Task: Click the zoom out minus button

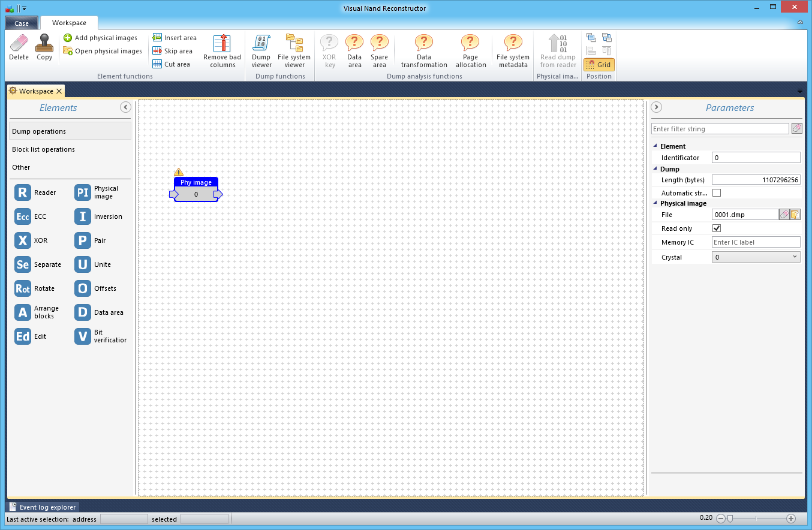Action: tap(721, 519)
